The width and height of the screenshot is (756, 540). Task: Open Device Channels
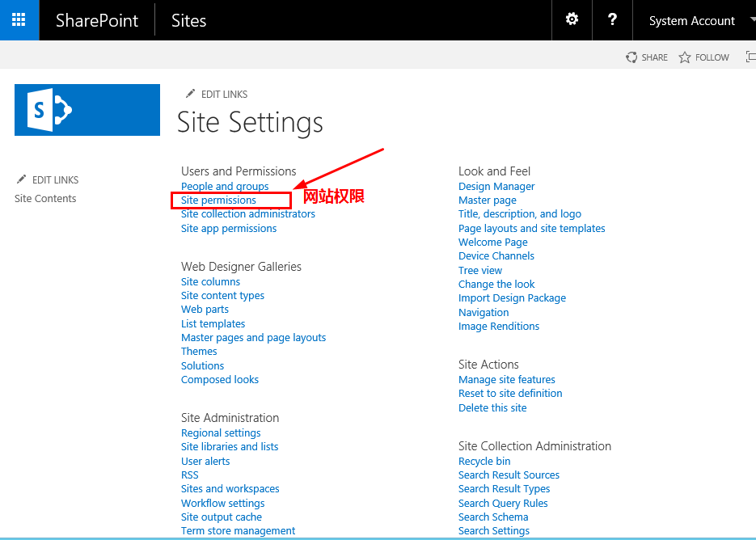pyautogui.click(x=496, y=256)
